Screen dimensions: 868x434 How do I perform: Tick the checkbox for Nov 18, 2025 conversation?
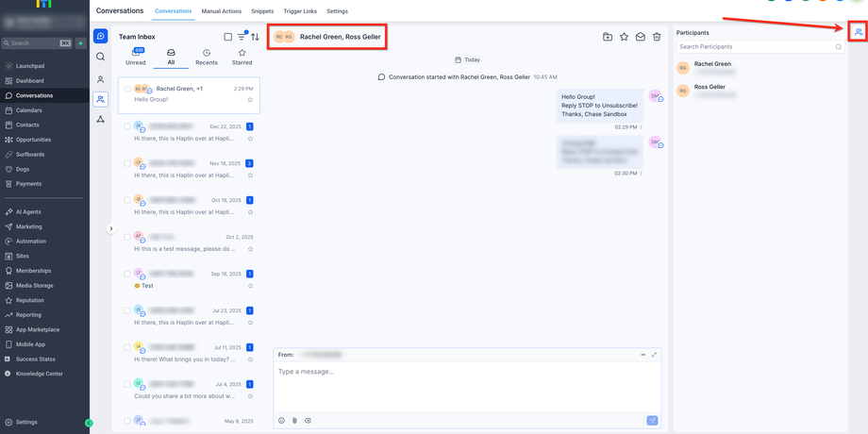pyautogui.click(x=127, y=163)
